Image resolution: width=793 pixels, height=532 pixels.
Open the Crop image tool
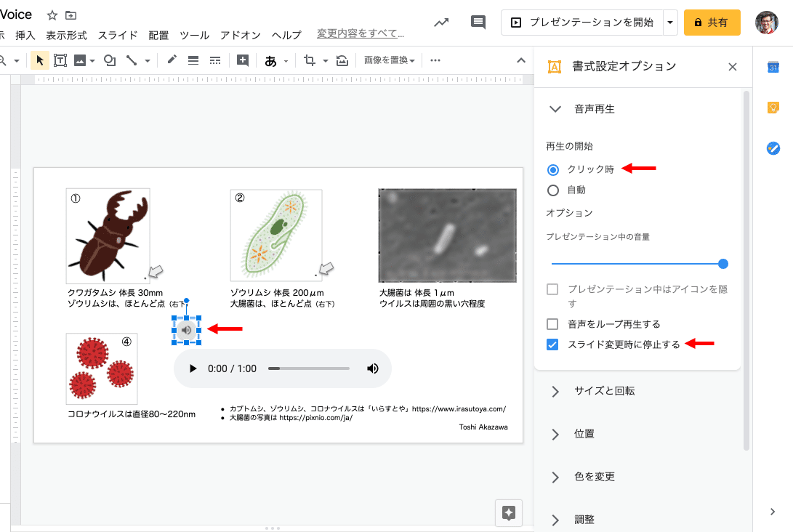[x=308, y=60]
